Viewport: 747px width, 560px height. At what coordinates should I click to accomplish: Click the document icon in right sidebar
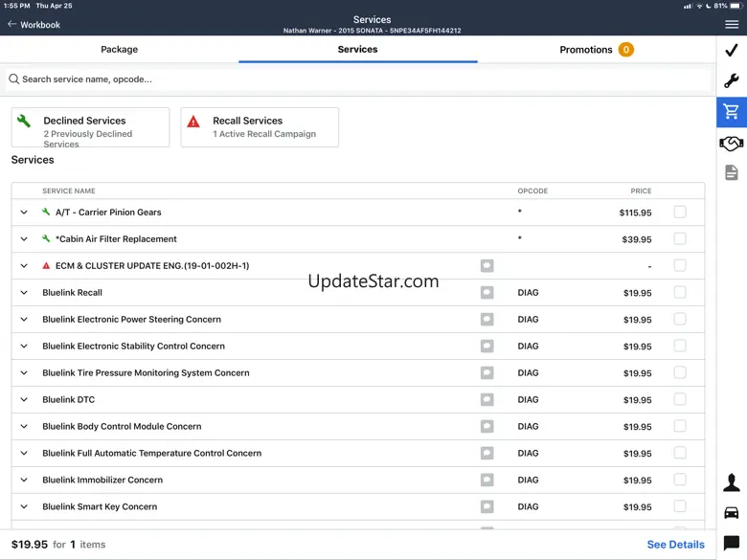[x=732, y=173]
